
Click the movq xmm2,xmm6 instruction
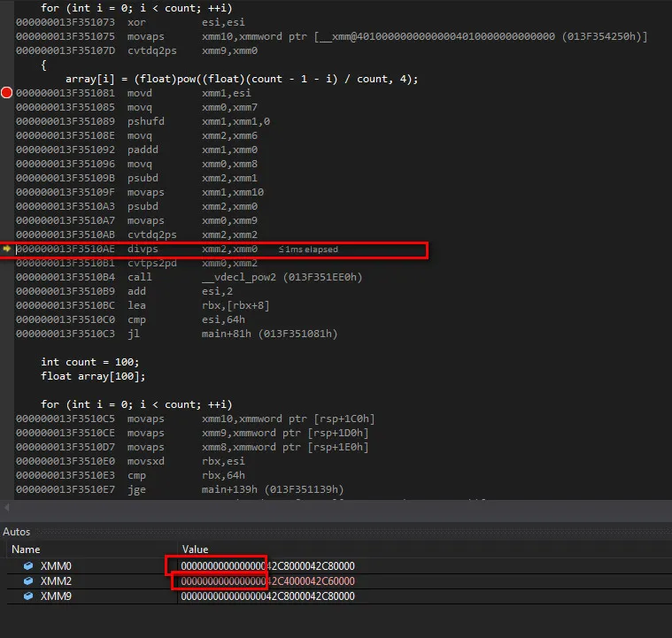136,135
